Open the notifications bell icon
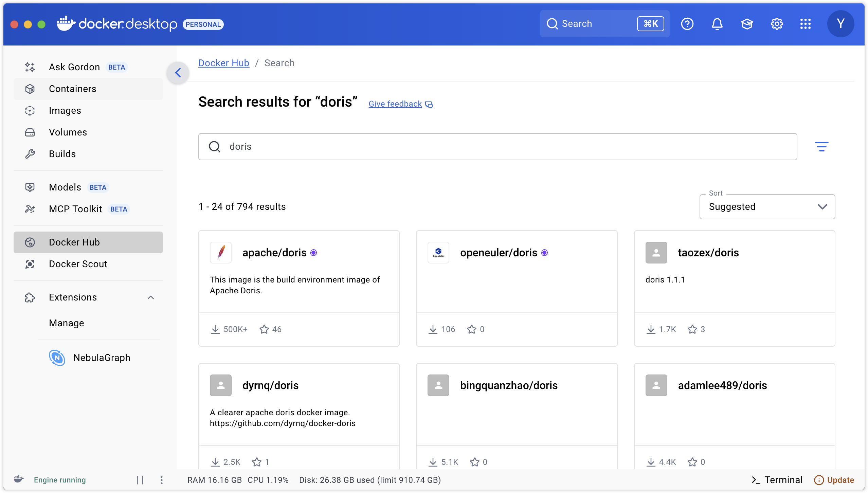The image size is (868, 493). [x=717, y=24]
